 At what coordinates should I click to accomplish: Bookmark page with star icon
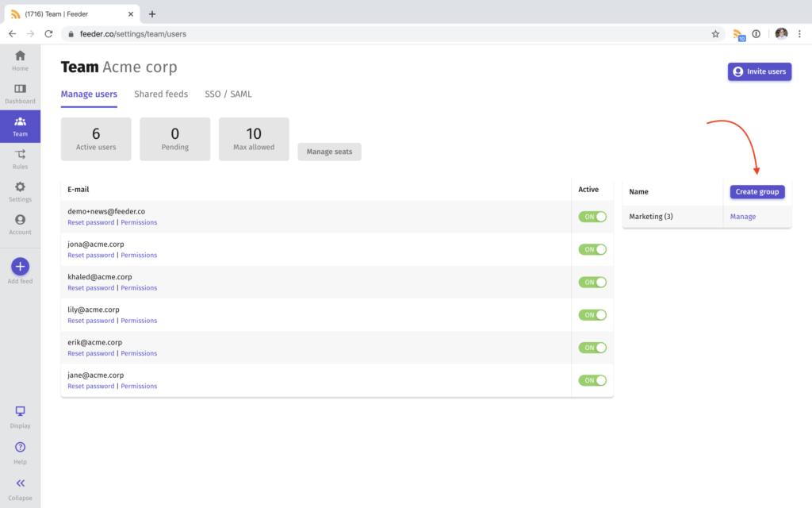point(715,33)
